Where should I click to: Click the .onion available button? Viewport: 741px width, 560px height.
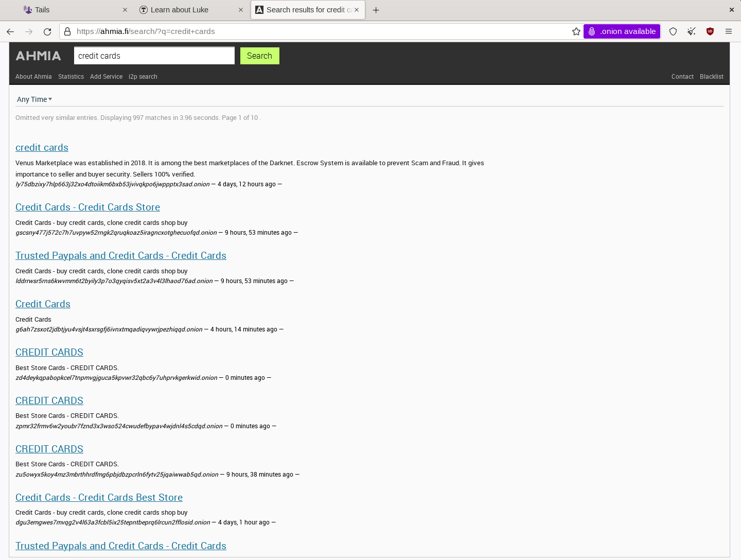point(622,31)
